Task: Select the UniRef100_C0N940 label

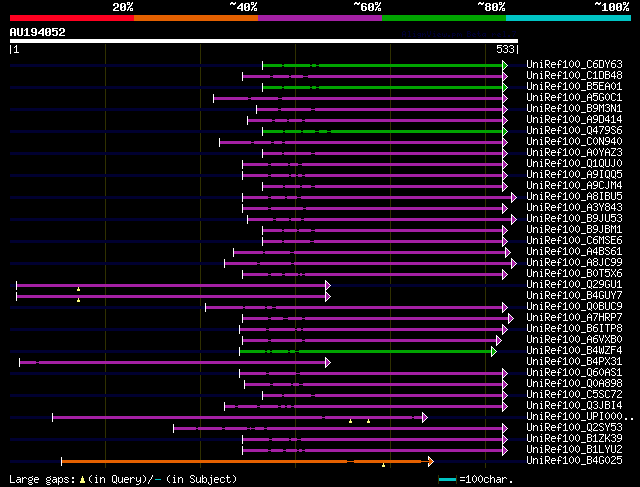Action: [x=574, y=142]
